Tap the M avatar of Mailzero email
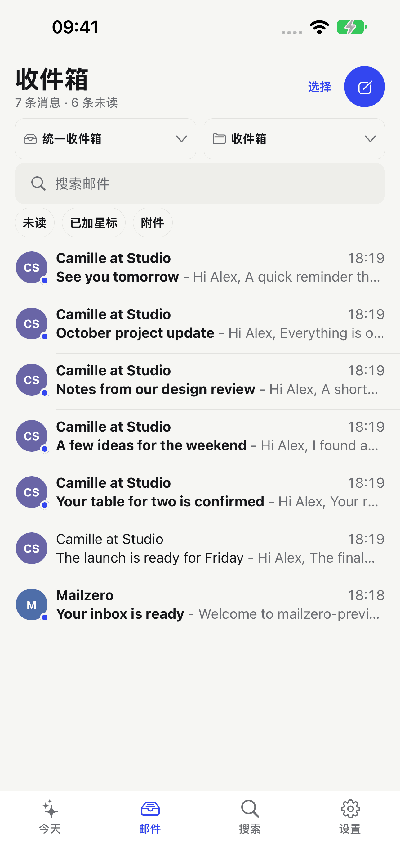 [32, 604]
